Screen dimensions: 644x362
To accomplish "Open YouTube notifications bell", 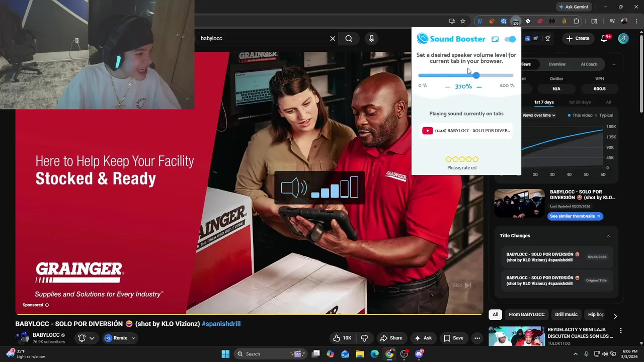I will point(605,38).
